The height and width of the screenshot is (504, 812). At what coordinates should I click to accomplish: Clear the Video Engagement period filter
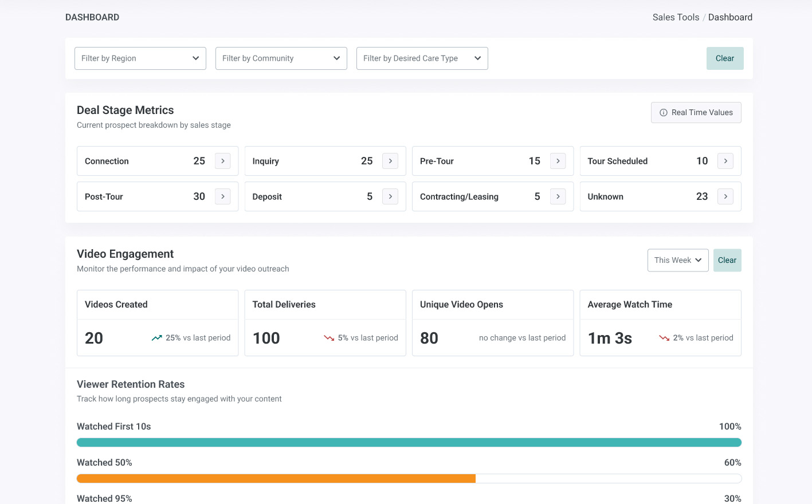(727, 260)
